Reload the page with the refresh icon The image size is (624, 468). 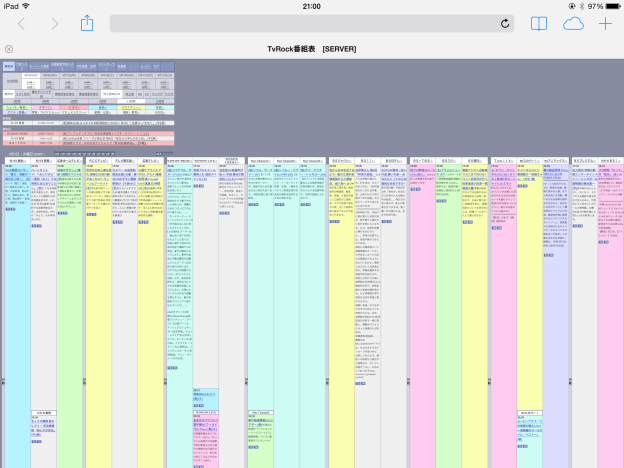tap(505, 23)
